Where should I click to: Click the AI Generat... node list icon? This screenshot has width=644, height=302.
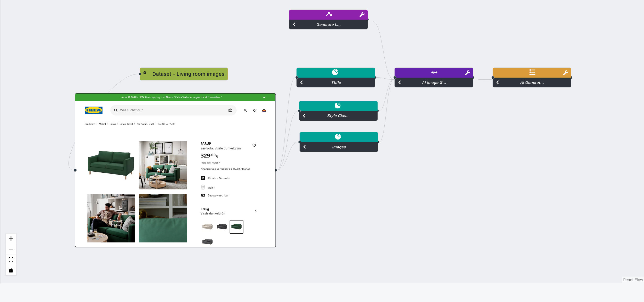click(532, 72)
